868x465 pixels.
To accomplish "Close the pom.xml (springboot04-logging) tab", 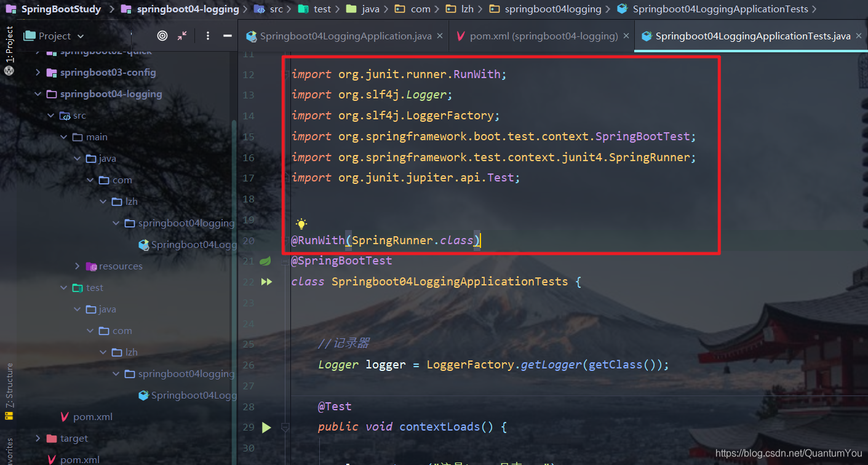I will (x=626, y=36).
